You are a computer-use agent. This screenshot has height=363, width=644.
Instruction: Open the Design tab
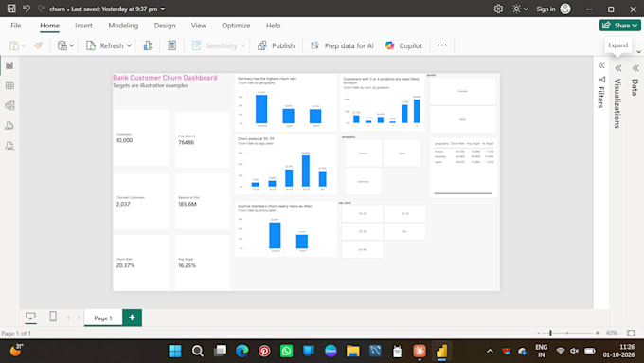pyautogui.click(x=165, y=26)
